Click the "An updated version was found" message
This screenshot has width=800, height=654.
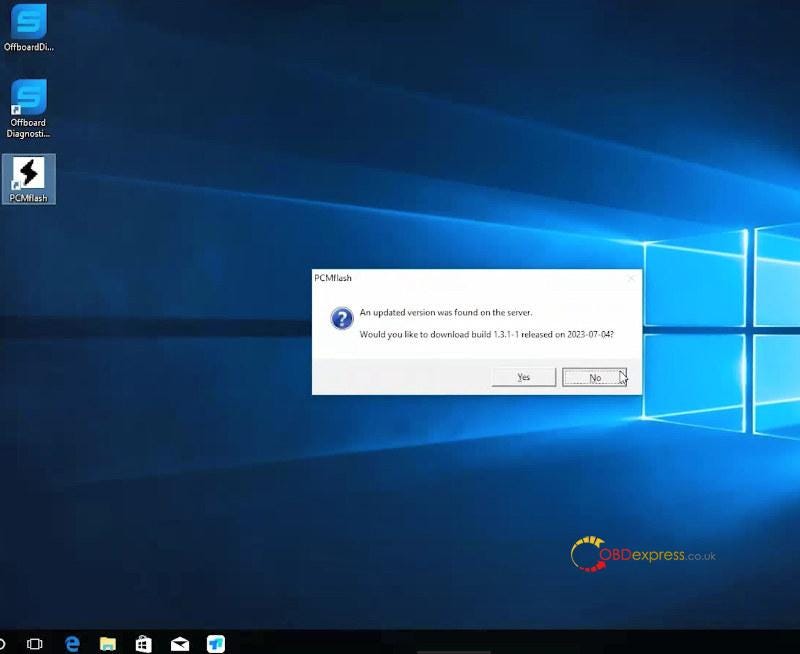(445, 312)
